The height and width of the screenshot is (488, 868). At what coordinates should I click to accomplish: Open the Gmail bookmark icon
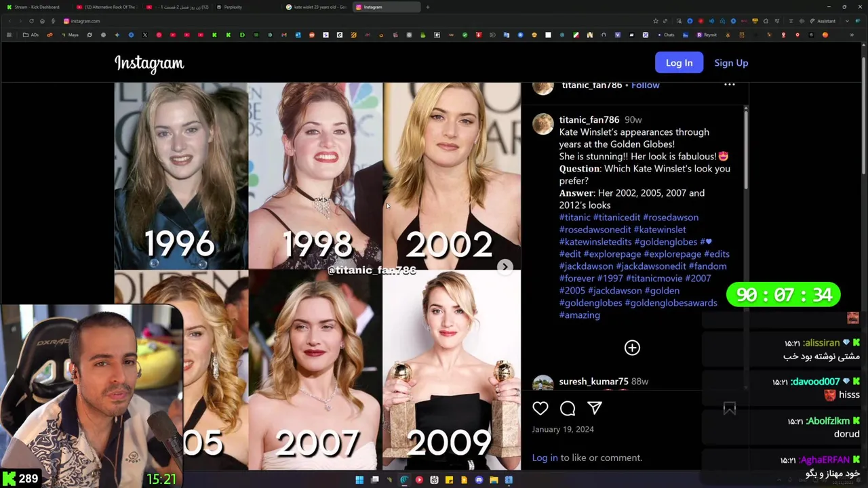[284, 35]
